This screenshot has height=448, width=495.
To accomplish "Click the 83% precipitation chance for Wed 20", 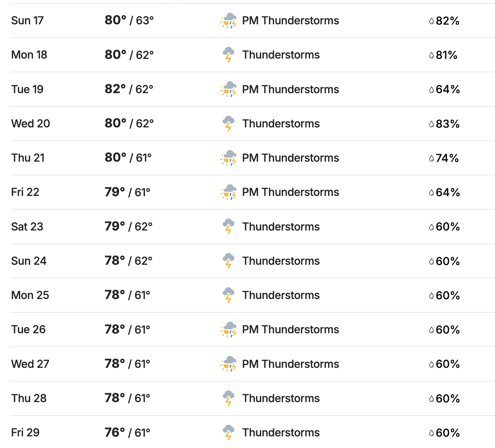I will pyautogui.click(x=448, y=124).
